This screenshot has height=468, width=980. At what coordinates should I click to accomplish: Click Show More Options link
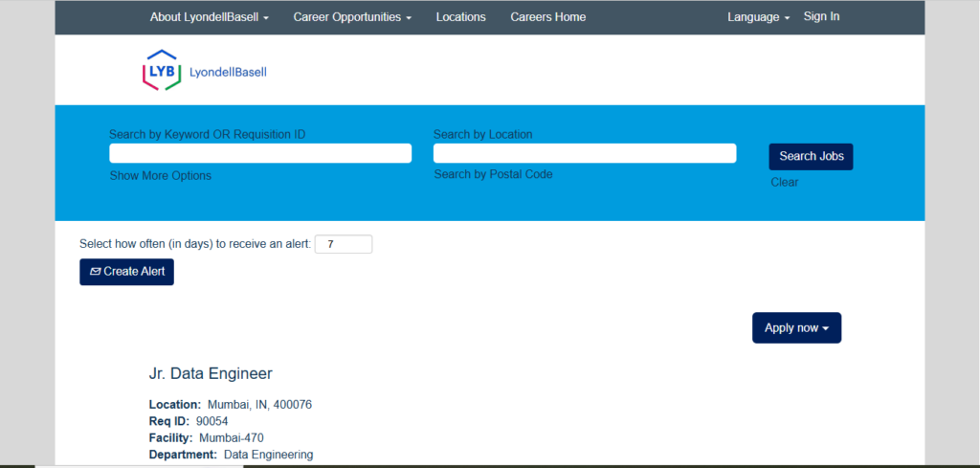point(161,175)
